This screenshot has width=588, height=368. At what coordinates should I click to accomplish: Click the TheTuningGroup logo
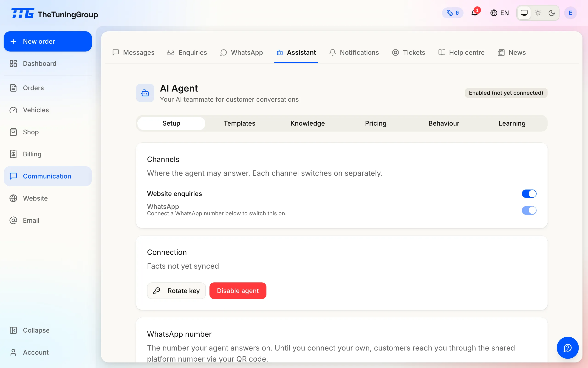pyautogui.click(x=54, y=14)
